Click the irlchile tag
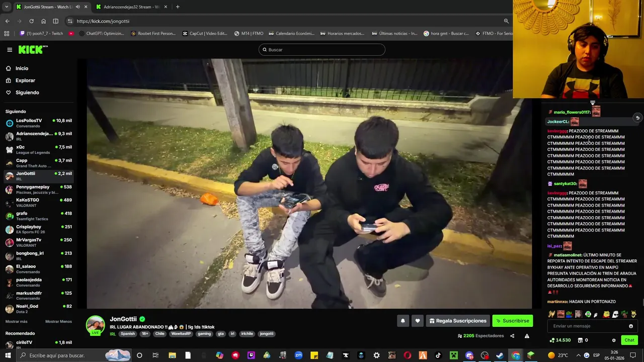 (x=247, y=334)
